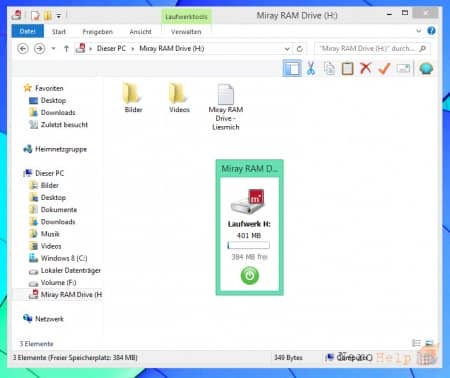Go forward with the forward arrow button

click(x=40, y=49)
